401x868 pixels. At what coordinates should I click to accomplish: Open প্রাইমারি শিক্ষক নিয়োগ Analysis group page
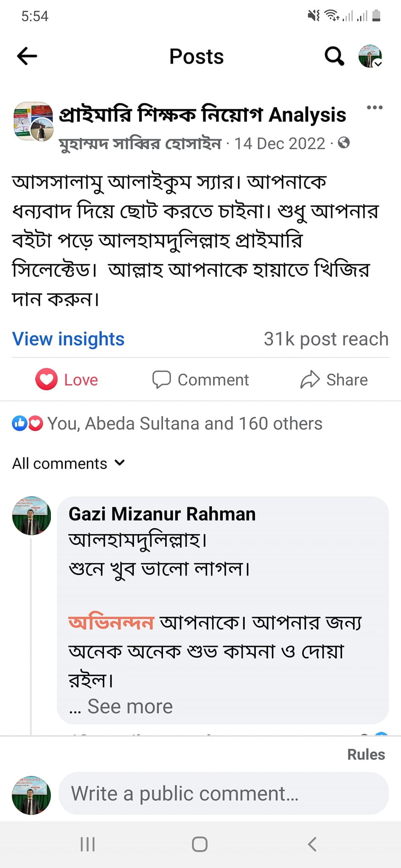202,115
